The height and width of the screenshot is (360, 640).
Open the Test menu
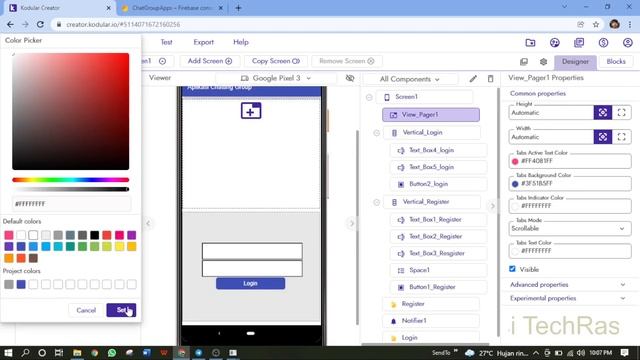click(x=166, y=42)
